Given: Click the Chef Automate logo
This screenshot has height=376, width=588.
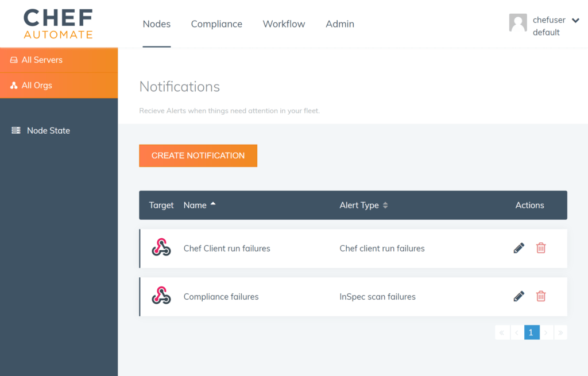Looking at the screenshot, I should 57,24.
